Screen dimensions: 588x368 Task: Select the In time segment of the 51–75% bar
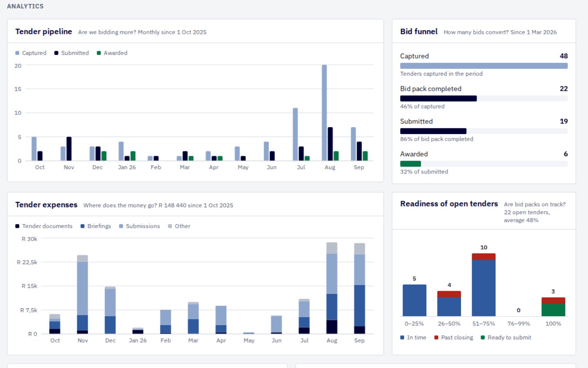click(483, 288)
